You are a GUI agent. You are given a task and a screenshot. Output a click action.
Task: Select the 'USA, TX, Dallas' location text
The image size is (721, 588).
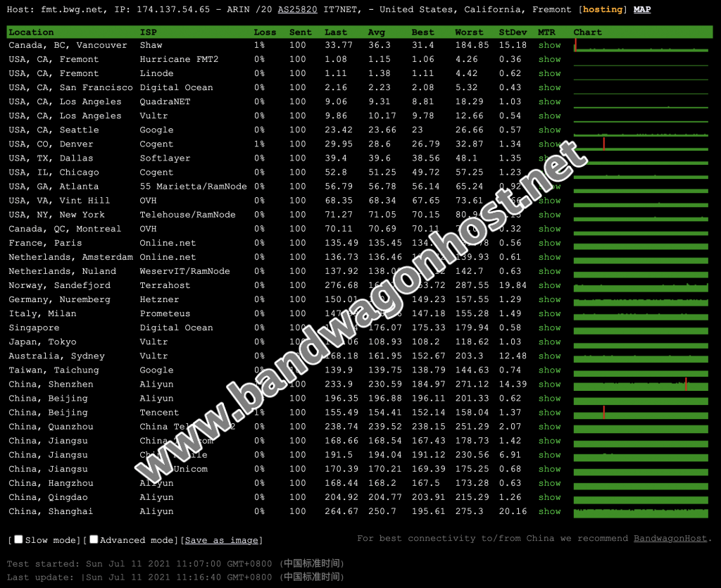coord(51,158)
